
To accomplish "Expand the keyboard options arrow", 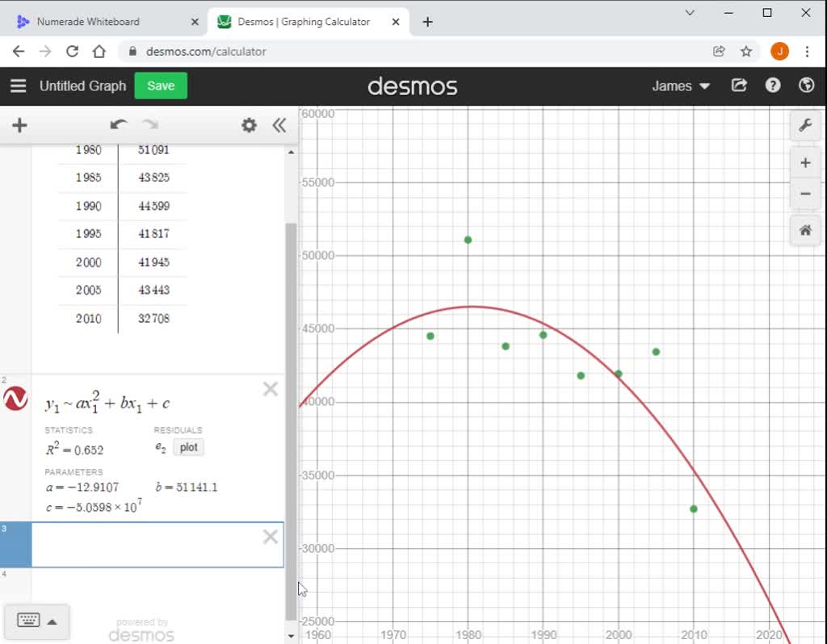I will pos(50,621).
